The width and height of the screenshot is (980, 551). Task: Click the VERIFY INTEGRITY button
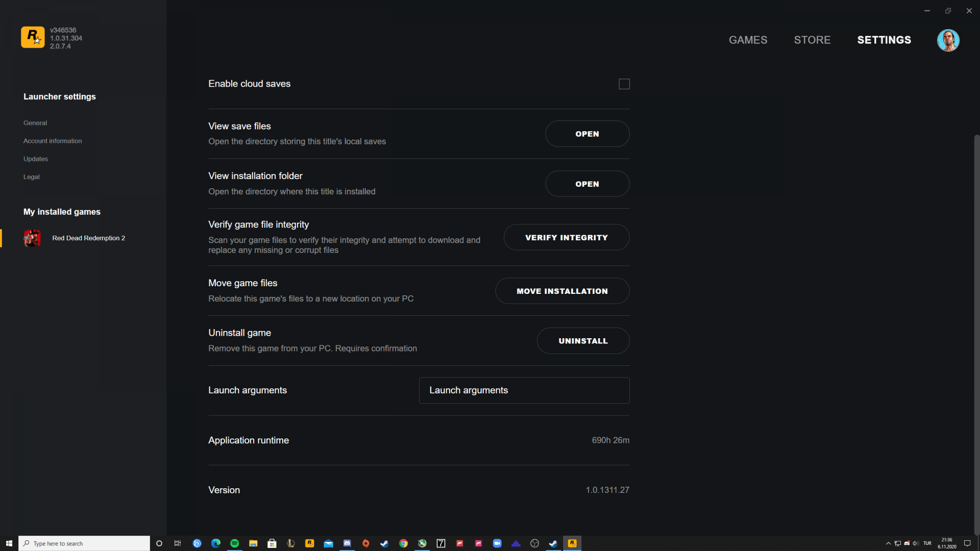click(x=566, y=237)
